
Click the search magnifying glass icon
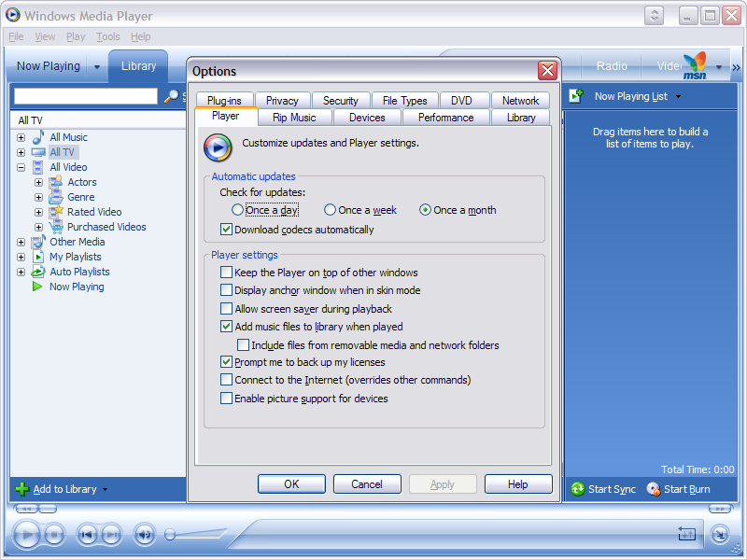[171, 96]
